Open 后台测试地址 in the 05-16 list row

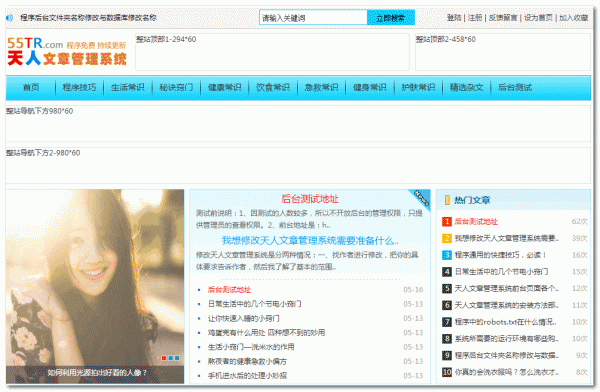pyautogui.click(x=229, y=289)
